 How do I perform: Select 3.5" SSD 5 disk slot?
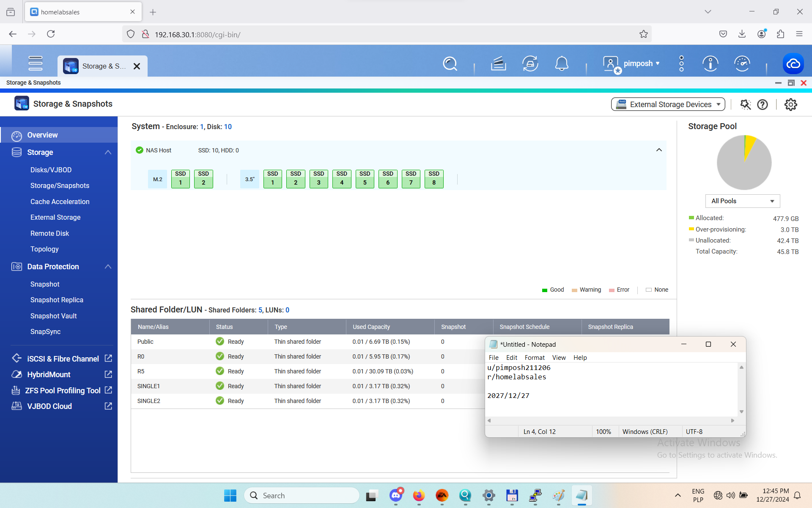[365, 179]
